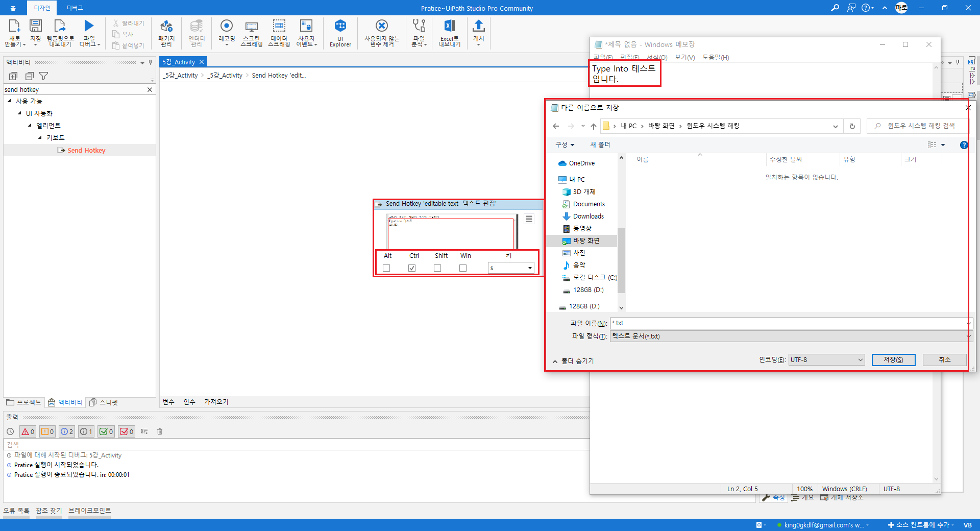
Task: Uncheck the Ctrl checkbox
Action: (412, 268)
